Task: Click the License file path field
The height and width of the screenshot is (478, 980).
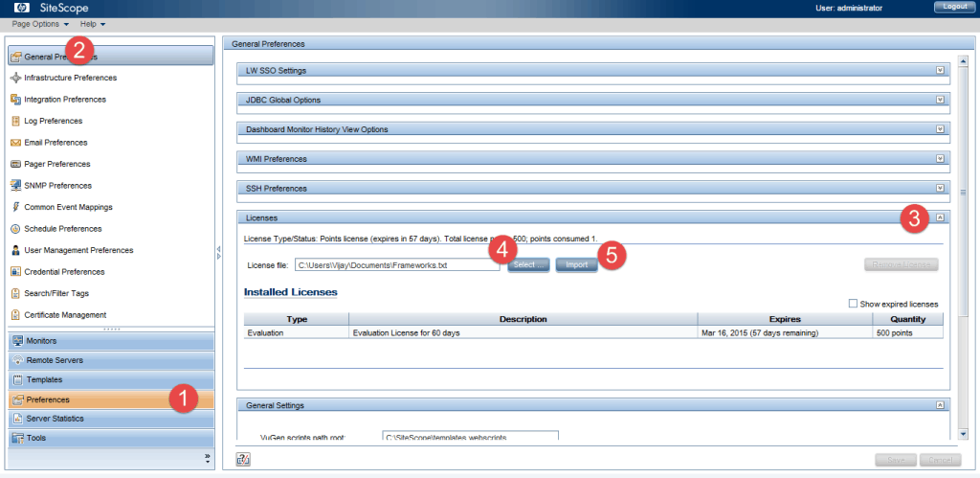Action: (397, 265)
